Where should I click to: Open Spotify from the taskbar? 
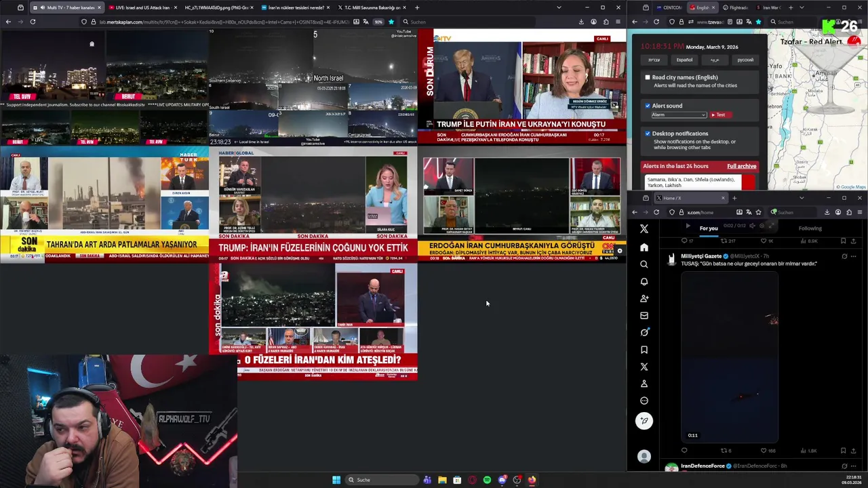coord(487,480)
